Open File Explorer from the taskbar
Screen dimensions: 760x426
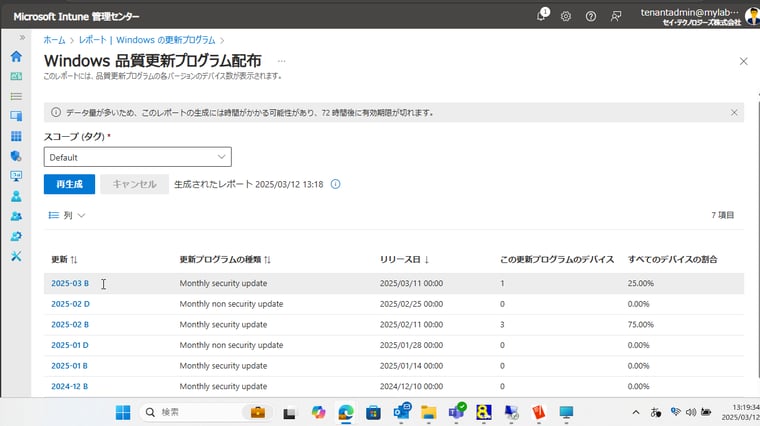click(x=428, y=412)
